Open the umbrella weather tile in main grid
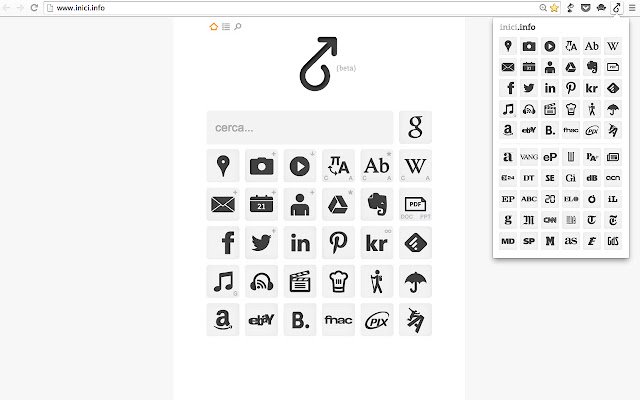The image size is (640, 400). (x=415, y=281)
